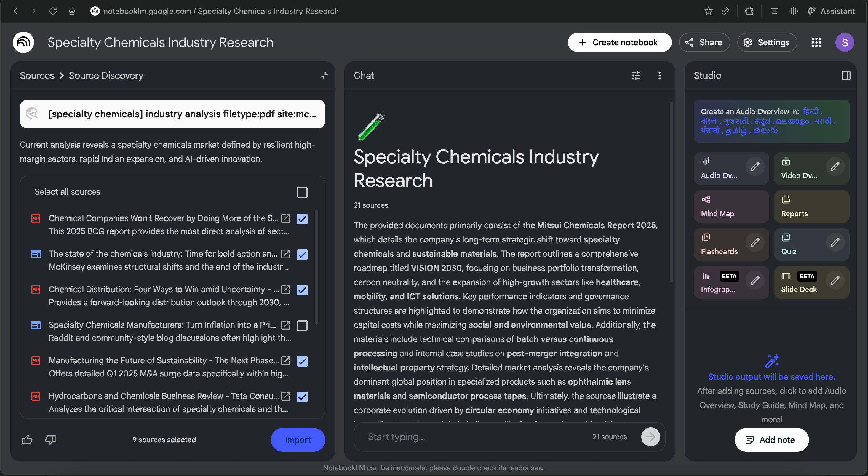Open chat three-dot options menu
The width and height of the screenshot is (868, 476).
click(659, 76)
